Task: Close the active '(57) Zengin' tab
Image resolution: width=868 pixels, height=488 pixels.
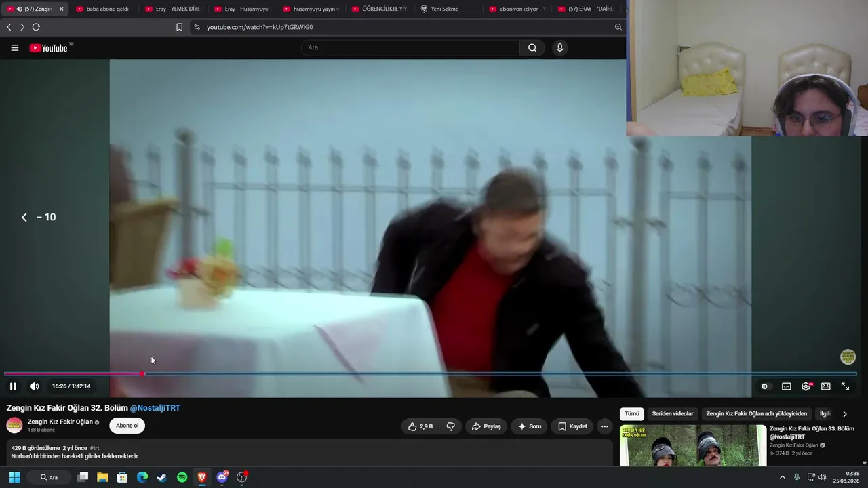Action: tap(61, 9)
